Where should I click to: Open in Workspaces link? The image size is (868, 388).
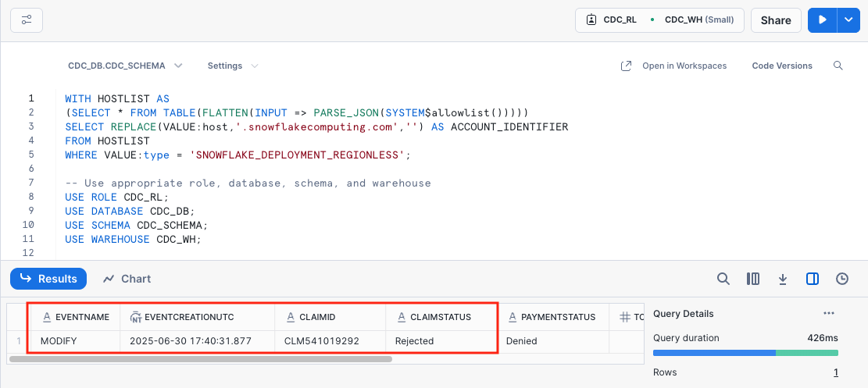[673, 66]
